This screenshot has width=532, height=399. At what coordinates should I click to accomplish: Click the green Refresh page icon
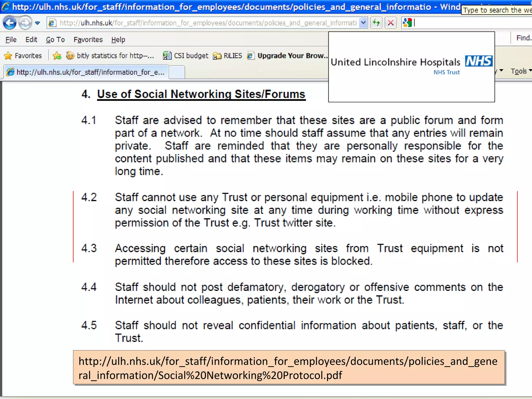pyautogui.click(x=376, y=23)
